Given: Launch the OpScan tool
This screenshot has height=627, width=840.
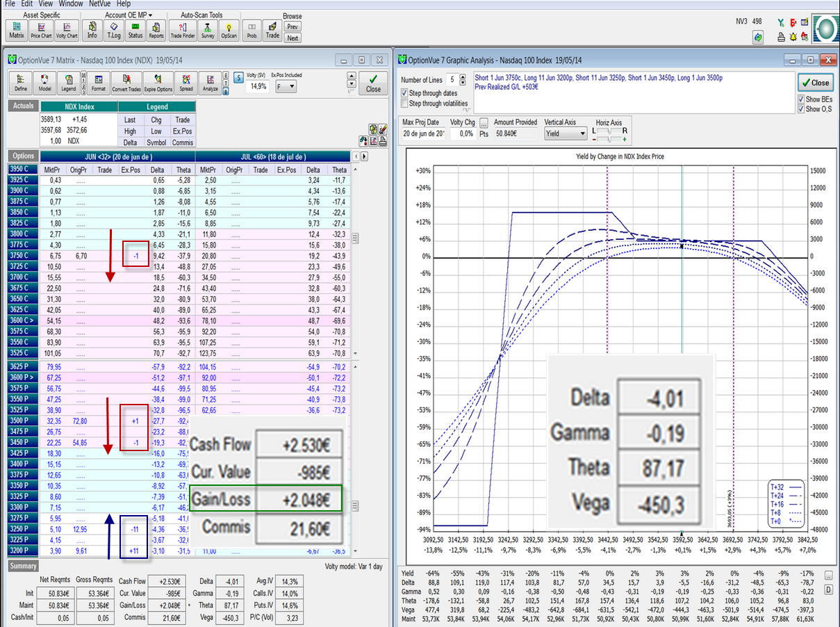Looking at the screenshot, I should point(229,29).
